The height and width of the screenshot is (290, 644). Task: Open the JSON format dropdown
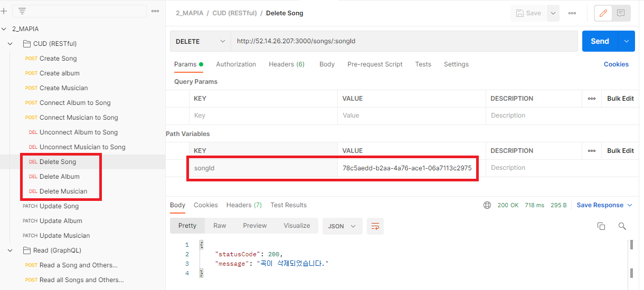342,226
